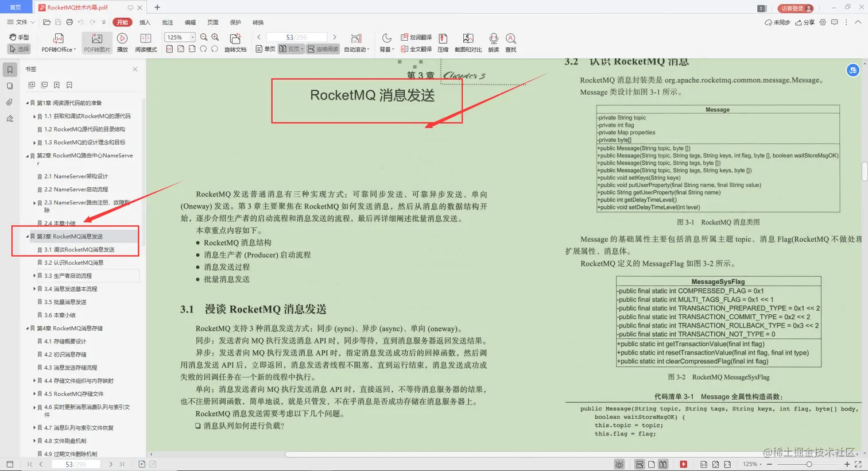Click the 朗读 read-aloud icon
Viewport: 868px width, 471px height.
pos(493,43)
